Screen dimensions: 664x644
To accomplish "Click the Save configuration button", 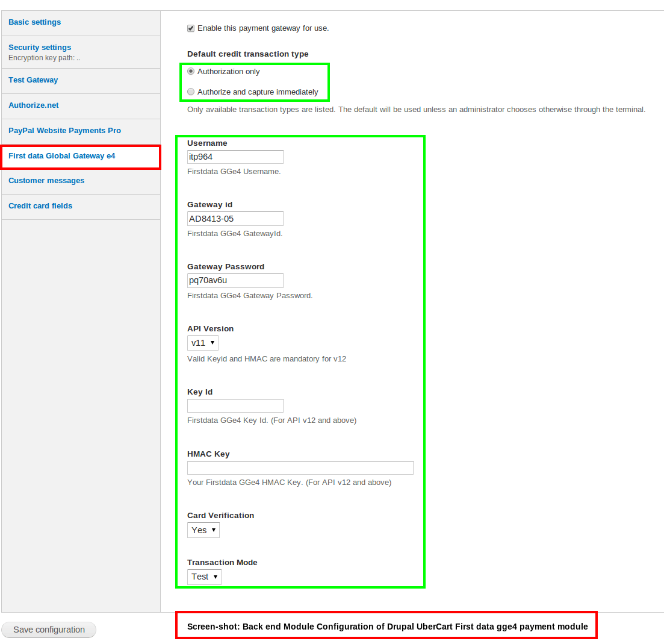I will 49,630.
